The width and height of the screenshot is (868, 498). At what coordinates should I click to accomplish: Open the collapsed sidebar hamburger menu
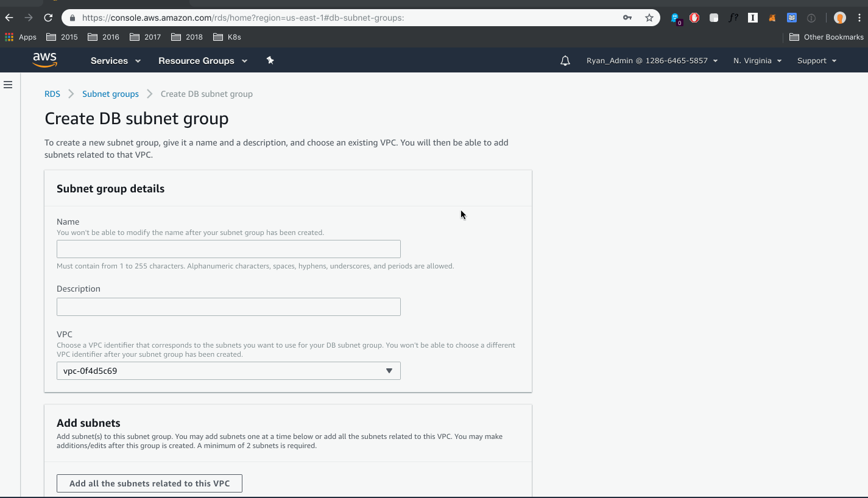pos(8,85)
